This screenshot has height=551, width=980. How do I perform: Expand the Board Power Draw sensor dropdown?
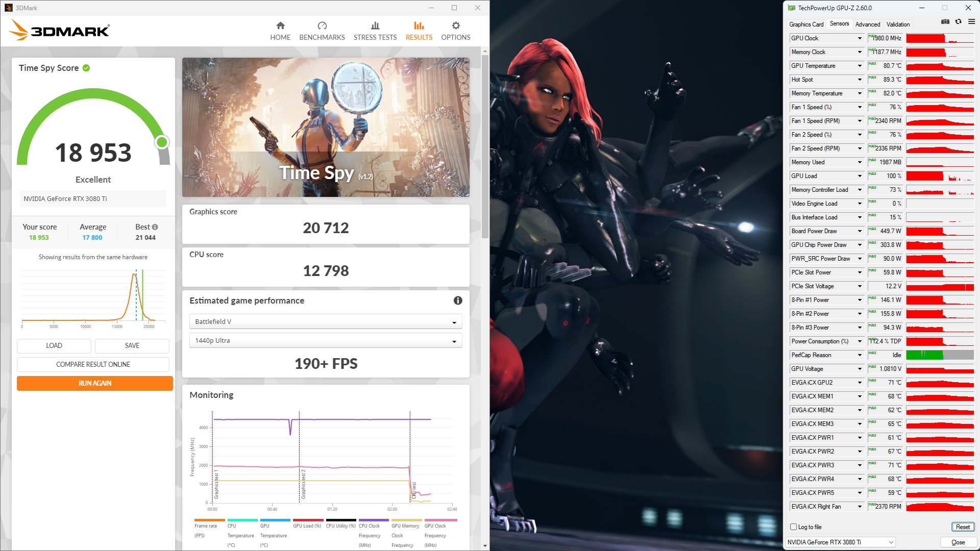coord(860,231)
